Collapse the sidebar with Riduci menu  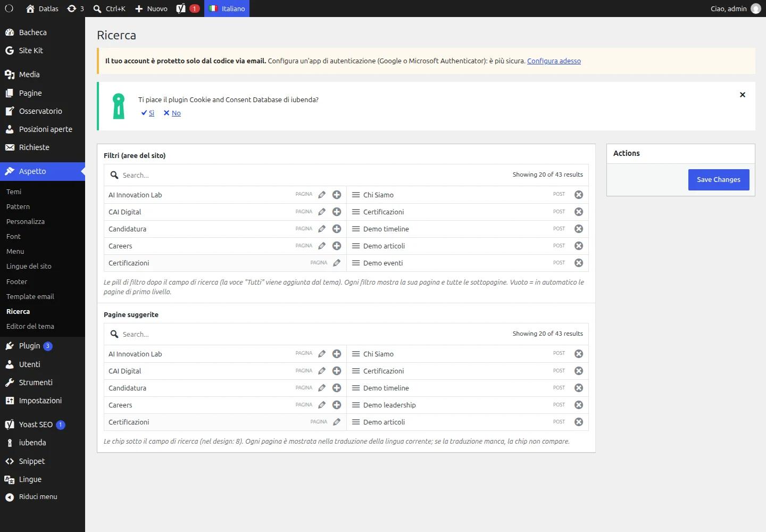point(43,497)
